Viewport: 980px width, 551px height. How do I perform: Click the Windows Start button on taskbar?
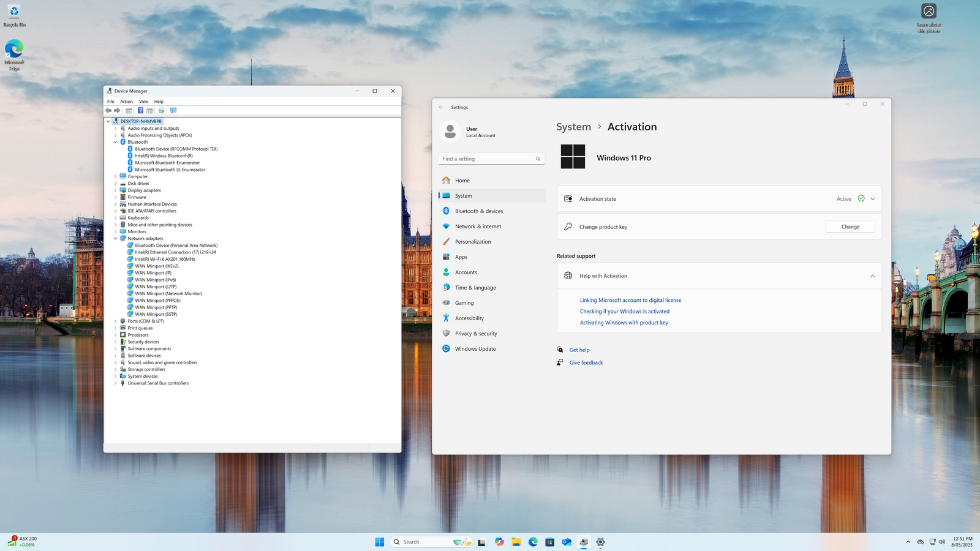tap(380, 542)
